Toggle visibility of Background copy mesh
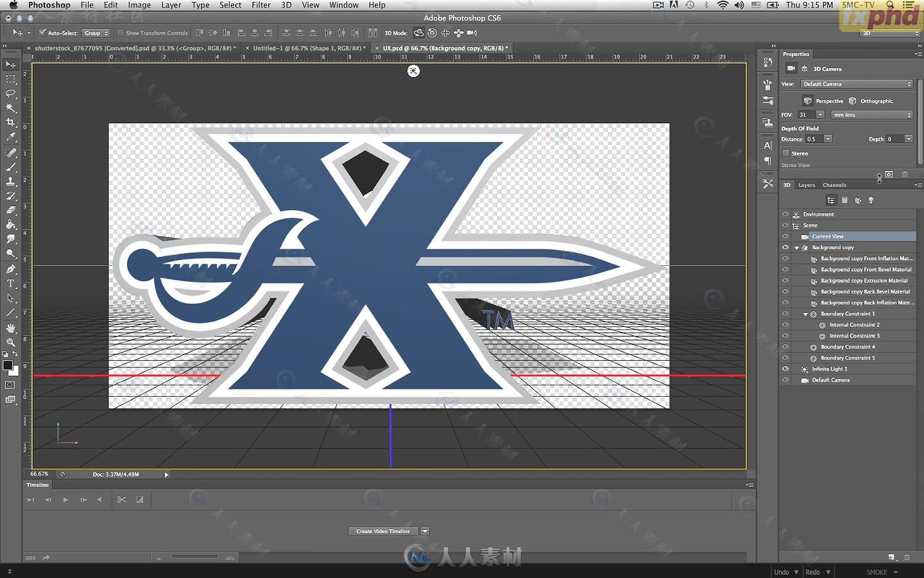 [x=785, y=247]
